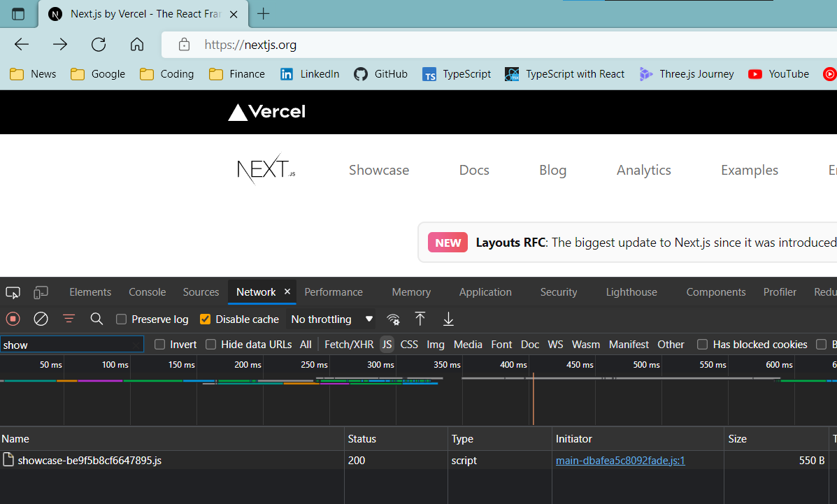Viewport: 837px width, 504px height.
Task: Select the Fetch/XHR request filter
Action: click(x=348, y=344)
